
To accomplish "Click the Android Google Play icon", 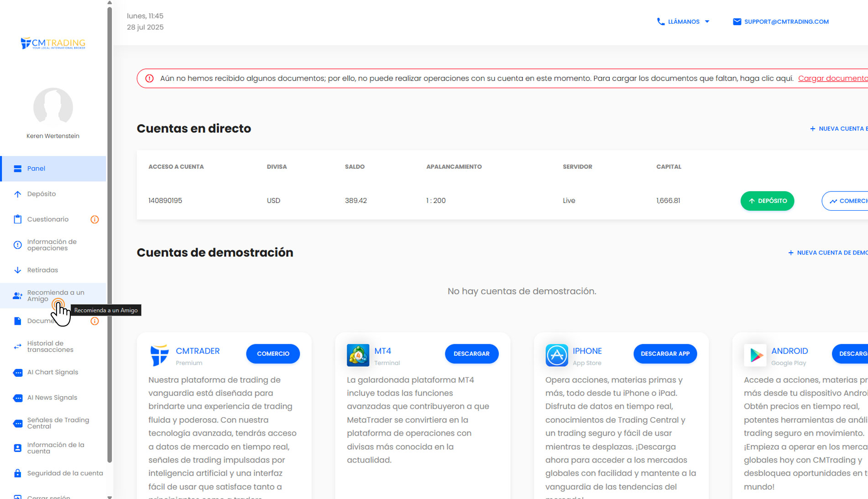I will pyautogui.click(x=755, y=355).
